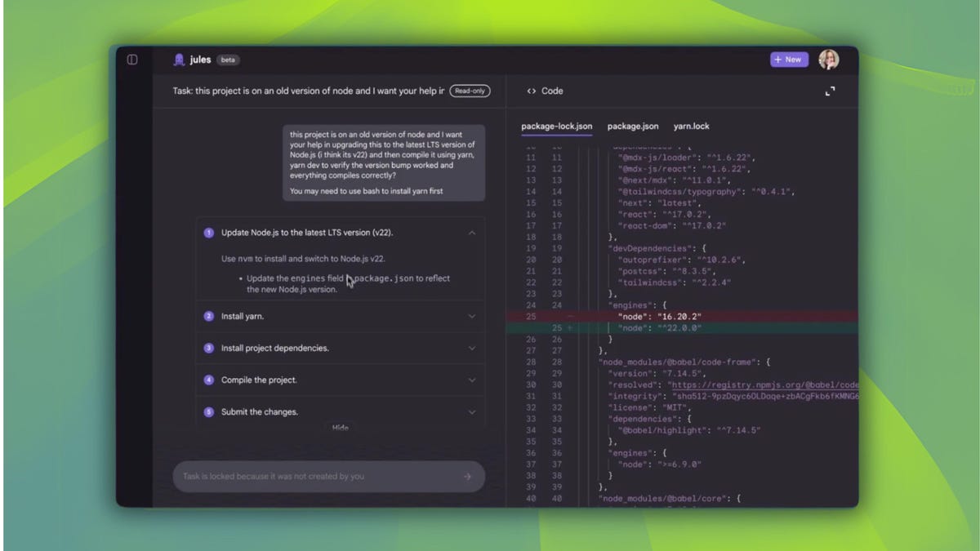Switch to package-lock.json tab
The image size is (980, 551).
click(557, 127)
